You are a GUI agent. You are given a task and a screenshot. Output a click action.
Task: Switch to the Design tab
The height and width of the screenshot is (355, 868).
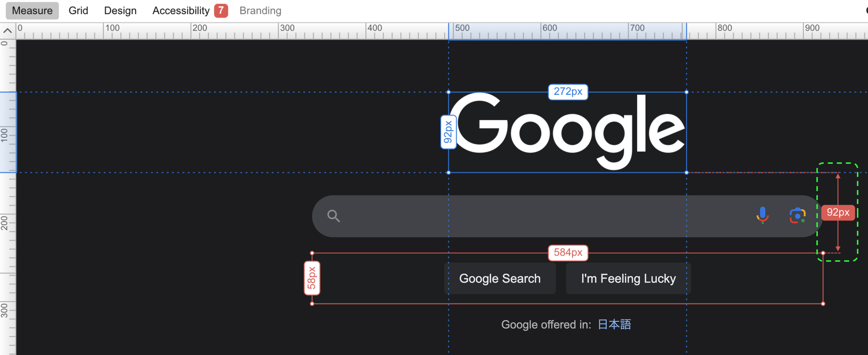click(x=120, y=10)
